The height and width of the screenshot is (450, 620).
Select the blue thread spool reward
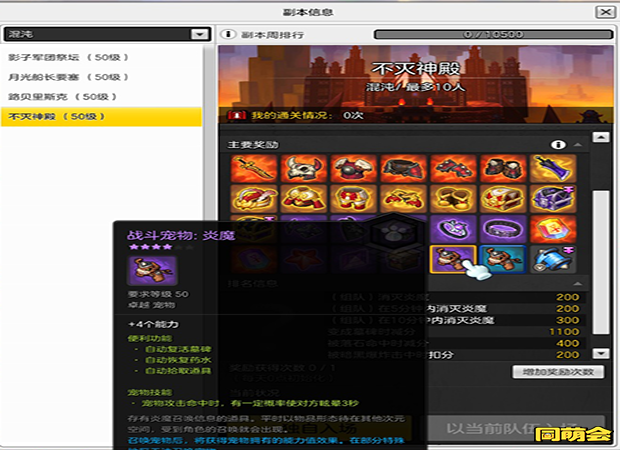[553, 259]
